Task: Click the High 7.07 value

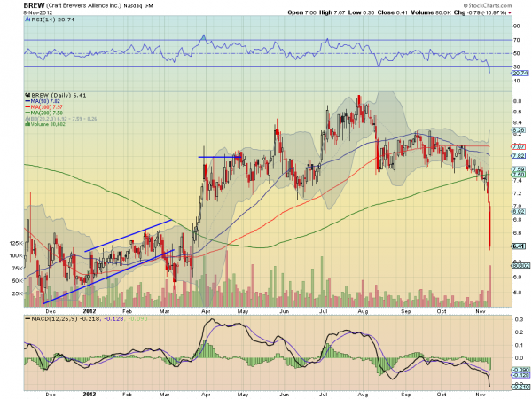Action: [332, 12]
